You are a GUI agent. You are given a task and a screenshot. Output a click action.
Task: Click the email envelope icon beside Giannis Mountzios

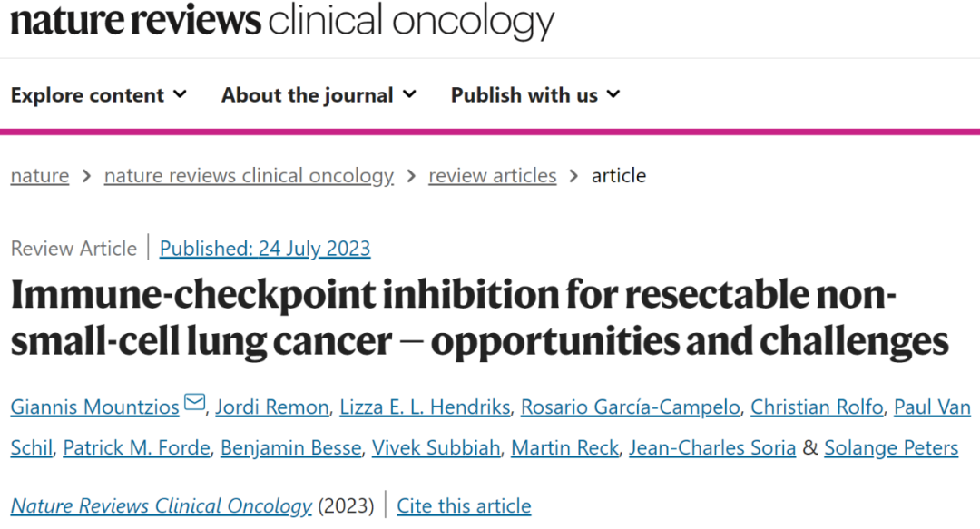[194, 404]
